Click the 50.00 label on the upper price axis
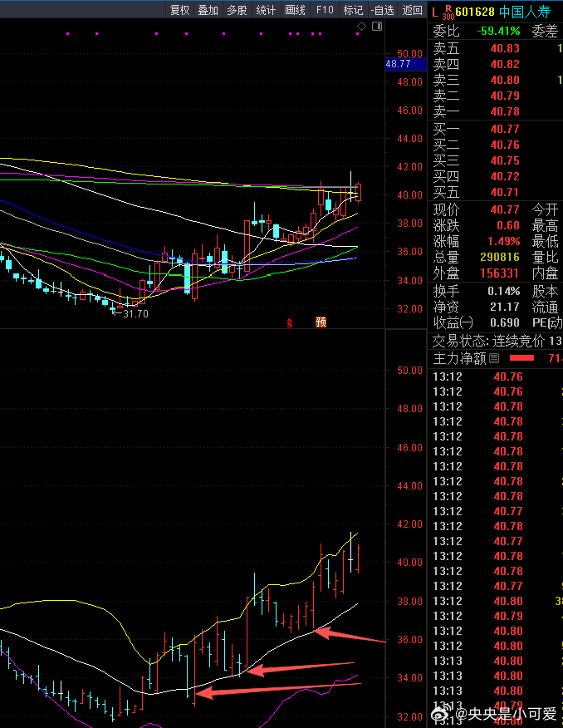This screenshot has width=563, height=728. [x=409, y=54]
